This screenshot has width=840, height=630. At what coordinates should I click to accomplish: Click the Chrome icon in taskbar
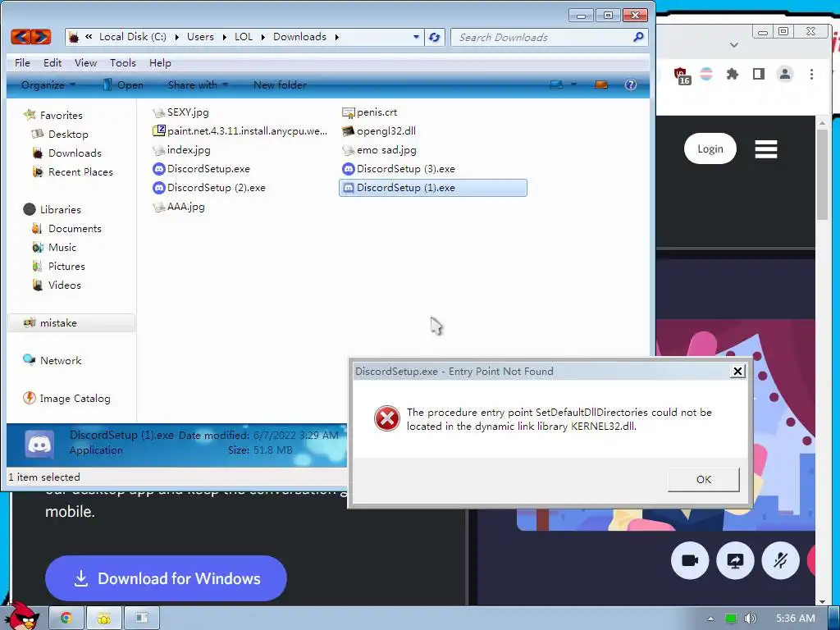coord(66,618)
